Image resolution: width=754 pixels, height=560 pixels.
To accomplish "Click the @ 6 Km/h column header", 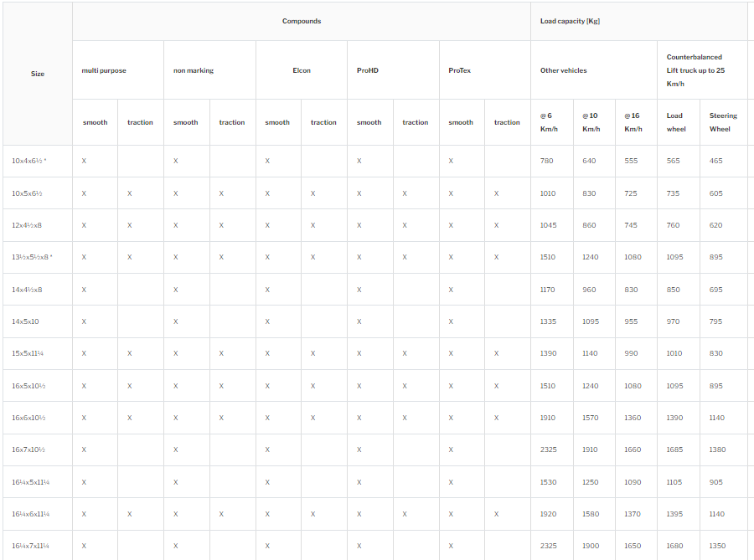I will (x=547, y=122).
